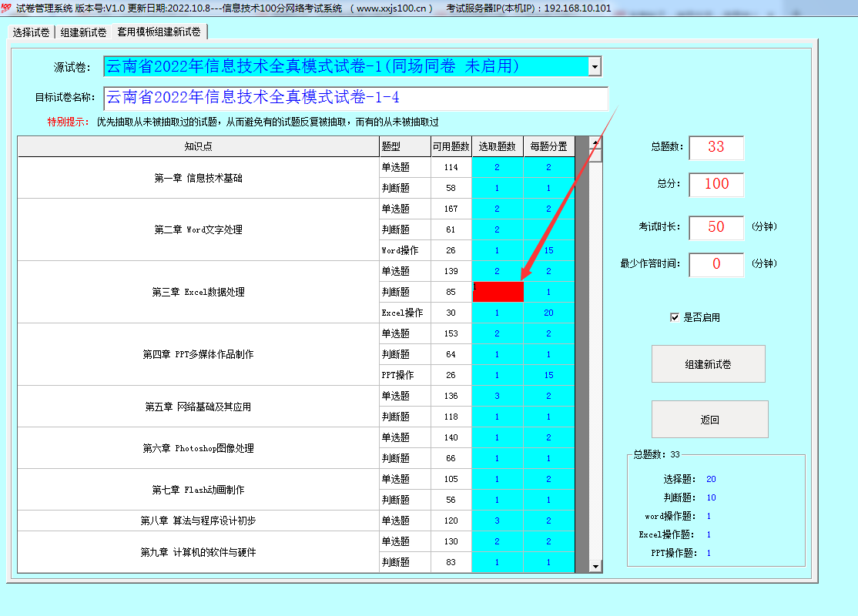Select Excel操作 每题分置 cell showing 20
Screen dimensions: 858x616
tap(549, 313)
